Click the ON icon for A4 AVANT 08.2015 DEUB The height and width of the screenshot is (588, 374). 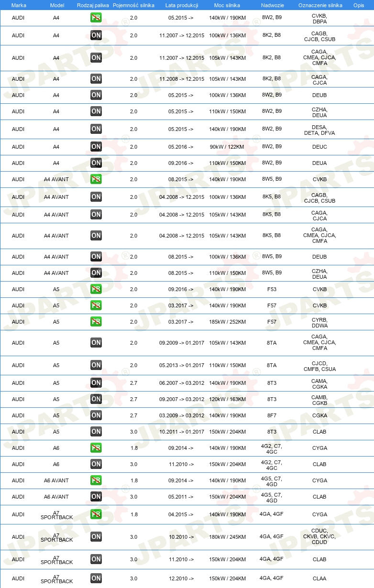(96, 257)
